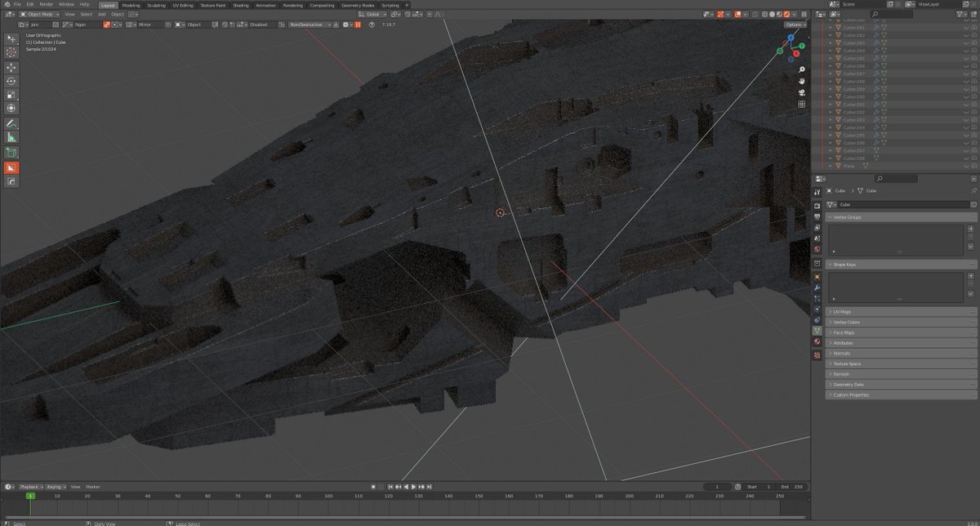
Task: Select the Cursor tool in left toolbar
Action: [11, 51]
